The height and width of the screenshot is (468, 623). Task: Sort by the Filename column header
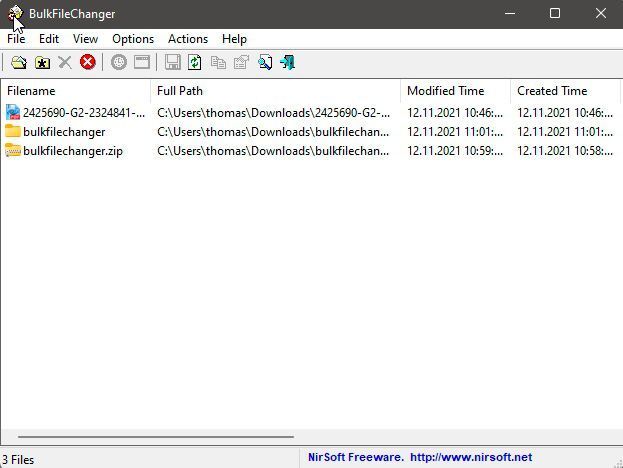75,91
